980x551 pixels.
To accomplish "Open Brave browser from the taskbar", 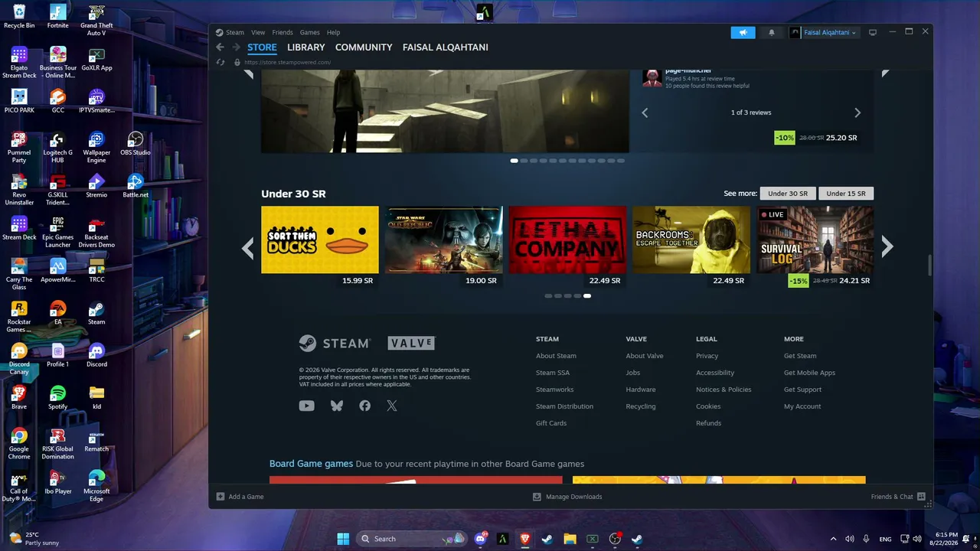I will [x=524, y=539].
